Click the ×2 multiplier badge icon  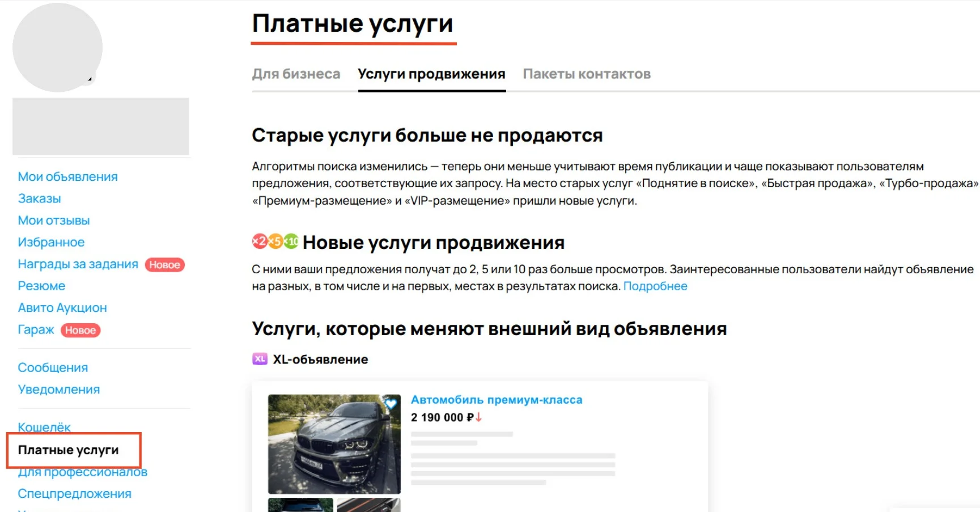[x=259, y=242]
